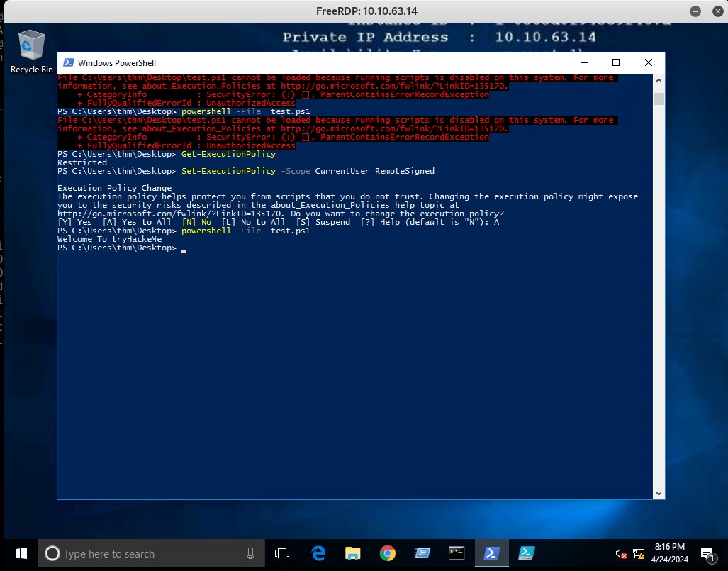Open File Explorer from the taskbar
728x571 pixels.
352,553
